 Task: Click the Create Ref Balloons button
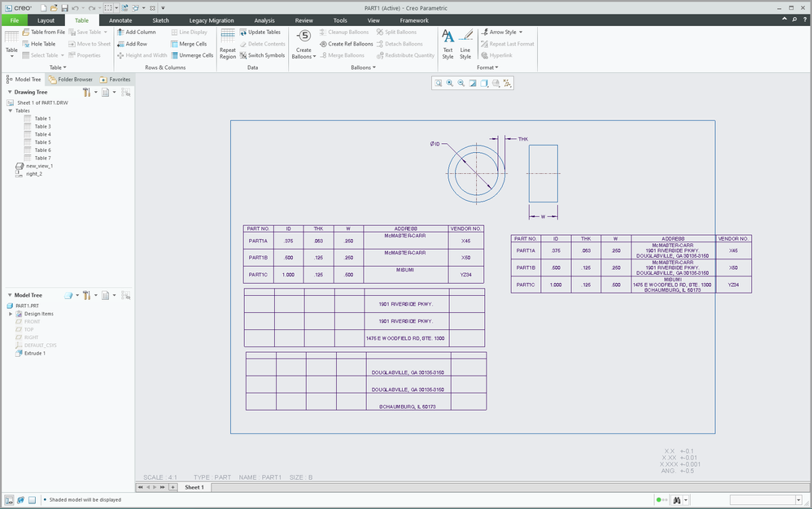click(347, 44)
